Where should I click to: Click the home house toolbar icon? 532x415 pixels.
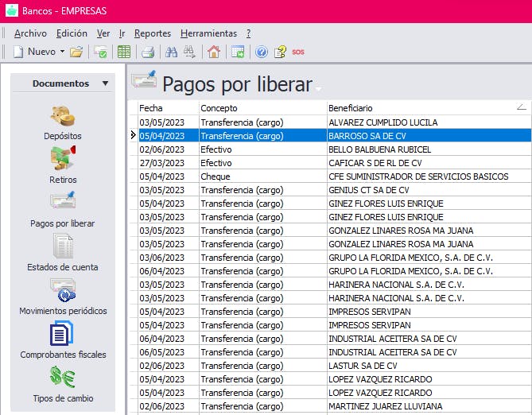214,52
